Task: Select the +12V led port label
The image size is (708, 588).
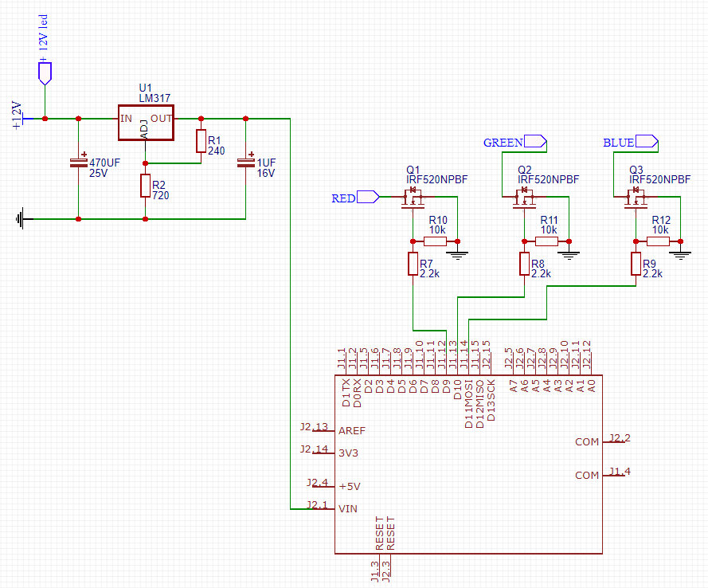Action: 45,73
